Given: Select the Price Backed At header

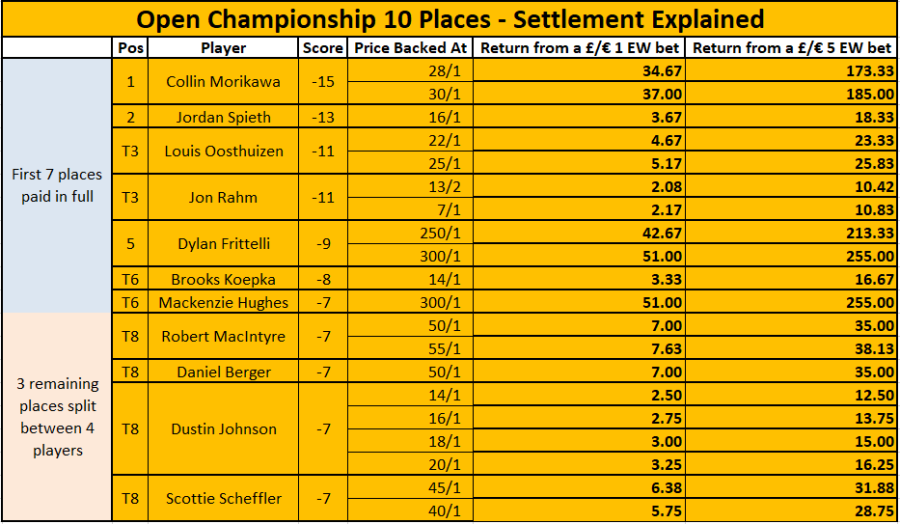Looking at the screenshot, I should pyautogui.click(x=410, y=48).
